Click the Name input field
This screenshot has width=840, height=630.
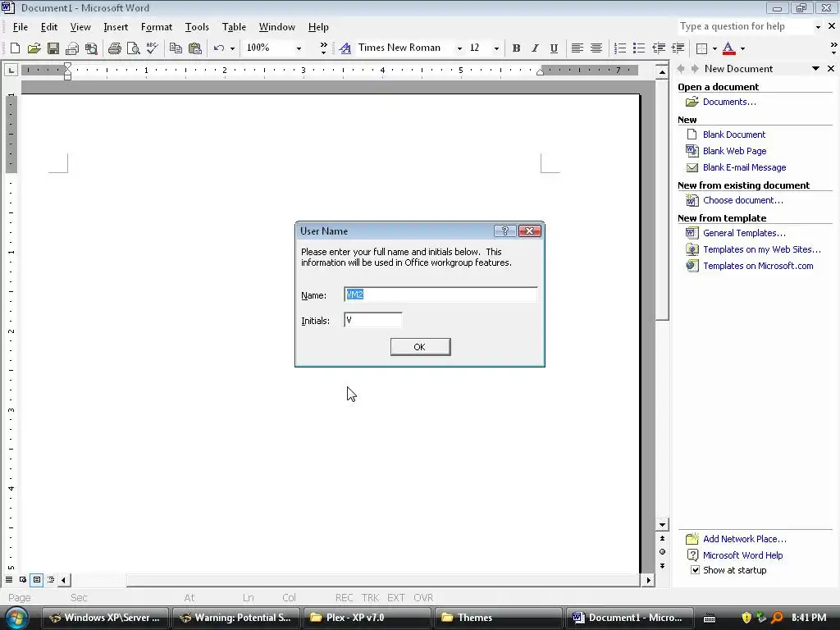pos(441,294)
